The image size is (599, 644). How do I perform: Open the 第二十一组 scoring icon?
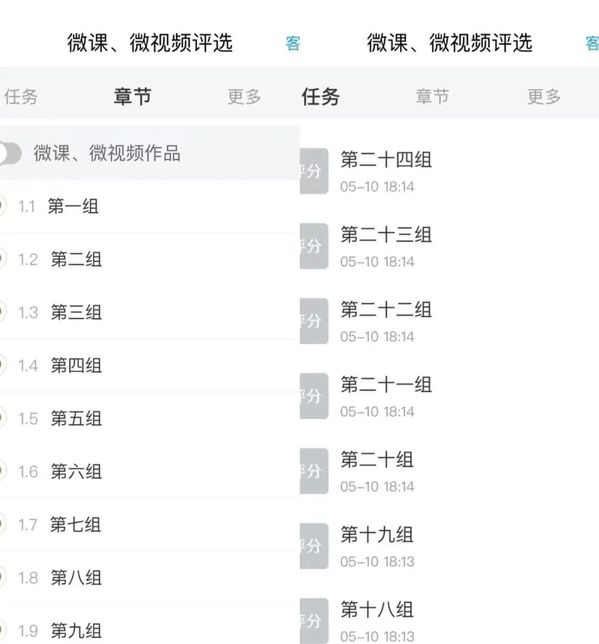tap(314, 396)
